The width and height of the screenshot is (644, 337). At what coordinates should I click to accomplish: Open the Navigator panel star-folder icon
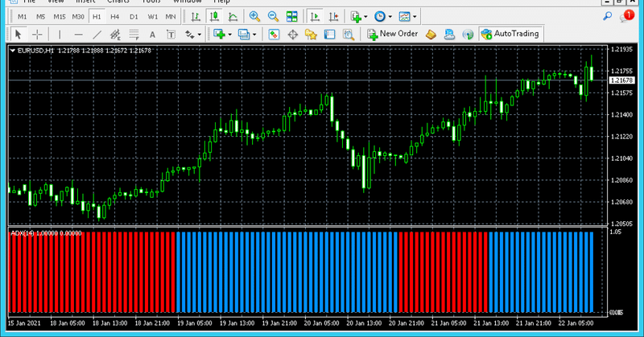click(x=311, y=34)
